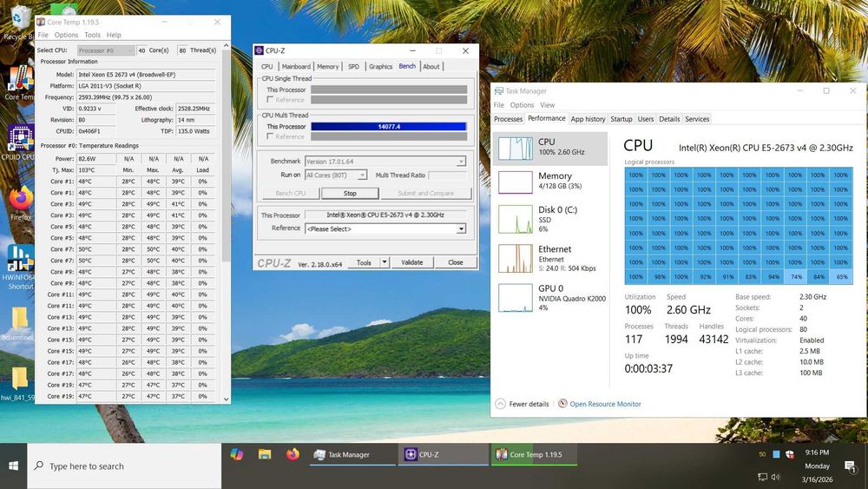This screenshot has height=489, width=868.
Task: Switch to Core Temp 1.19.5 taskbar button
Action: pyautogui.click(x=534, y=454)
